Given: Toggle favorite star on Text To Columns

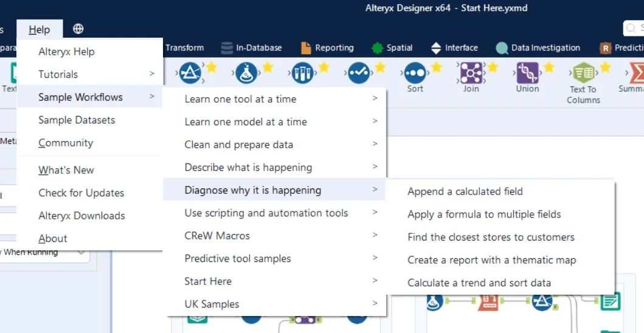Looking at the screenshot, I should 605,67.
